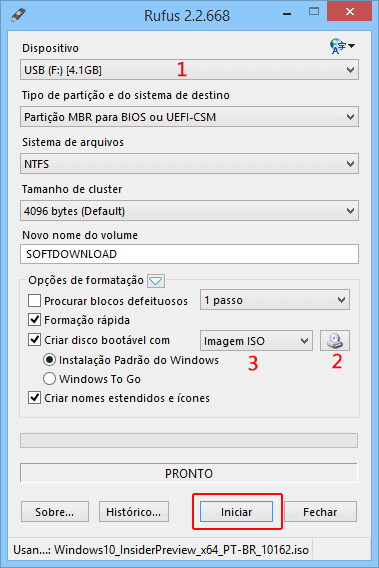The height and width of the screenshot is (568, 379).
Task: Open the Histórico log button
Action: click(134, 512)
